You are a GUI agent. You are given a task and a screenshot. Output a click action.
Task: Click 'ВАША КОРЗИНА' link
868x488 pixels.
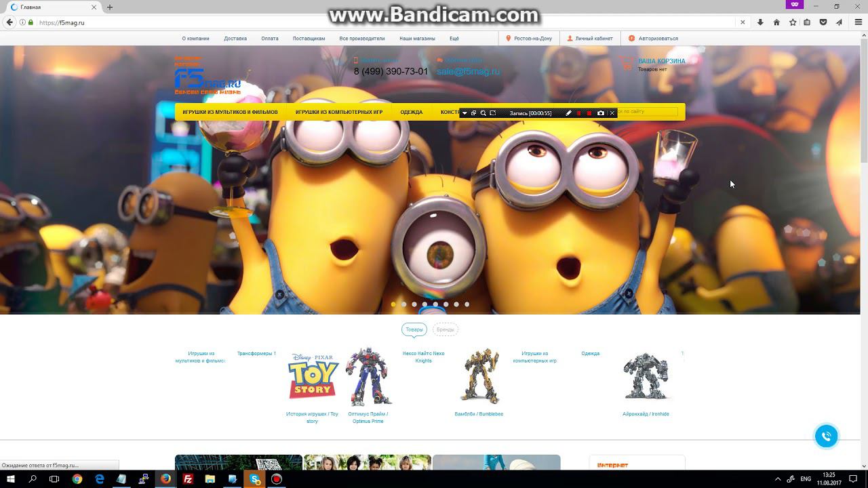661,61
